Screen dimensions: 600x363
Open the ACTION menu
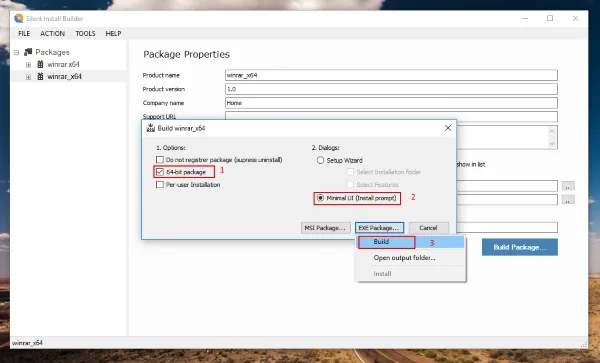tap(52, 34)
